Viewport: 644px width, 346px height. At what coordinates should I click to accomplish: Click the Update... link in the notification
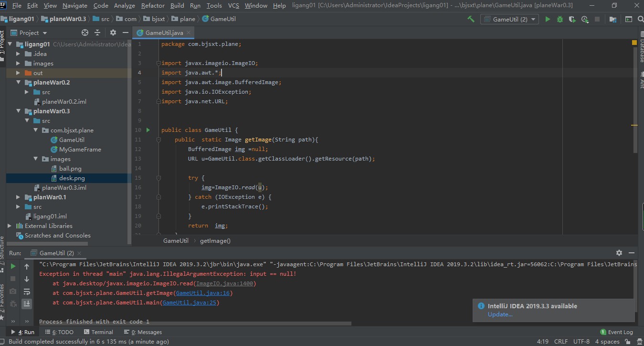pyautogui.click(x=500, y=314)
